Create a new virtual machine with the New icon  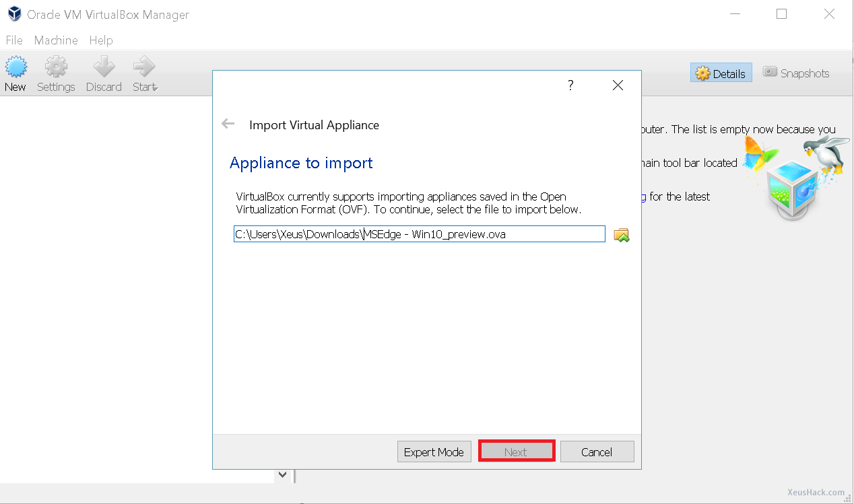[x=15, y=69]
